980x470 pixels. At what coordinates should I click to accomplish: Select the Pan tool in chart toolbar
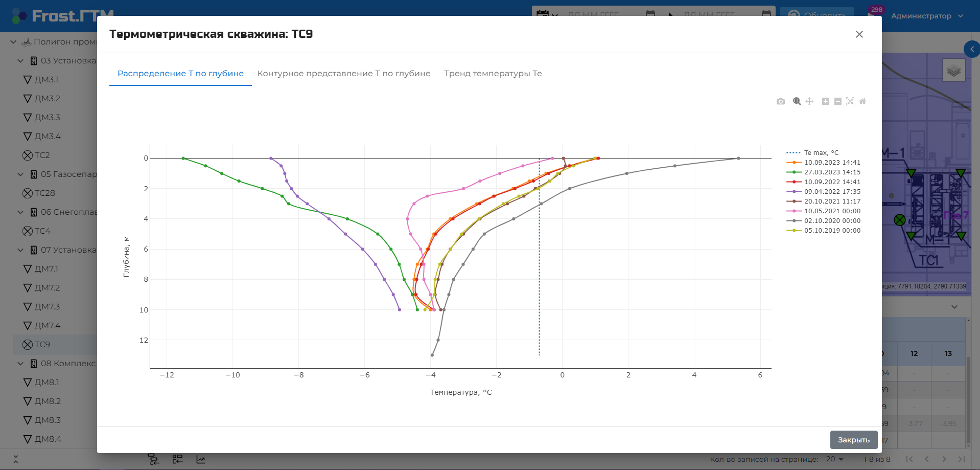coord(809,101)
